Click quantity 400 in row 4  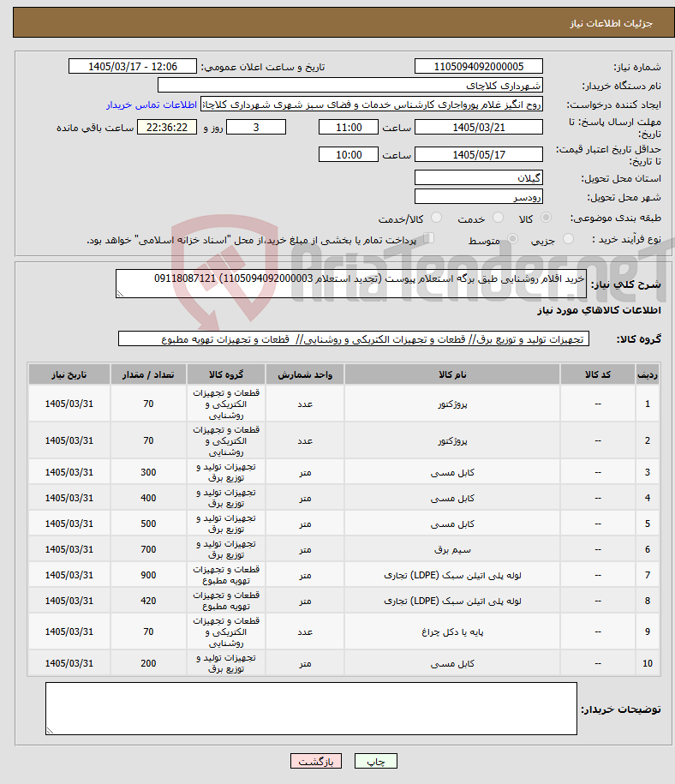pos(148,499)
